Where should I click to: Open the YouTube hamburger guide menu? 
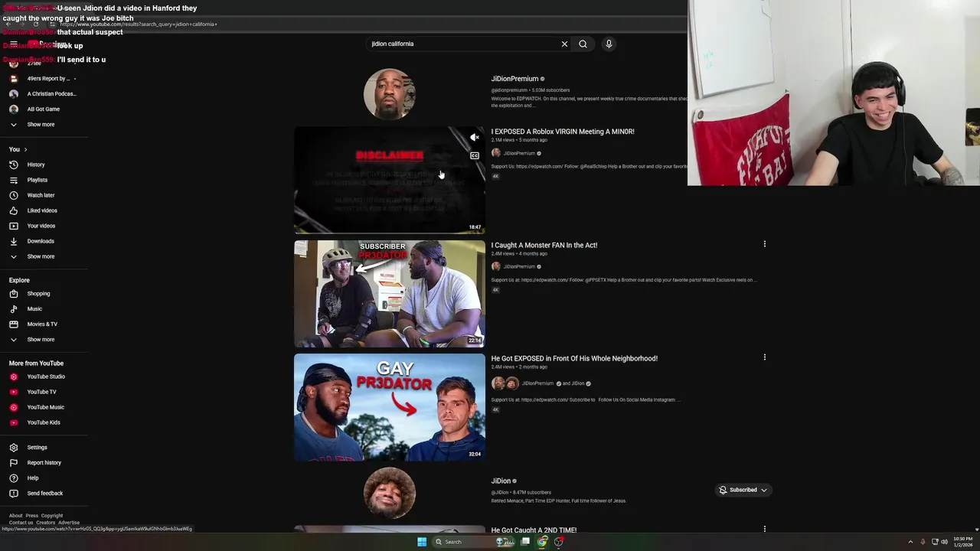[x=13, y=44]
